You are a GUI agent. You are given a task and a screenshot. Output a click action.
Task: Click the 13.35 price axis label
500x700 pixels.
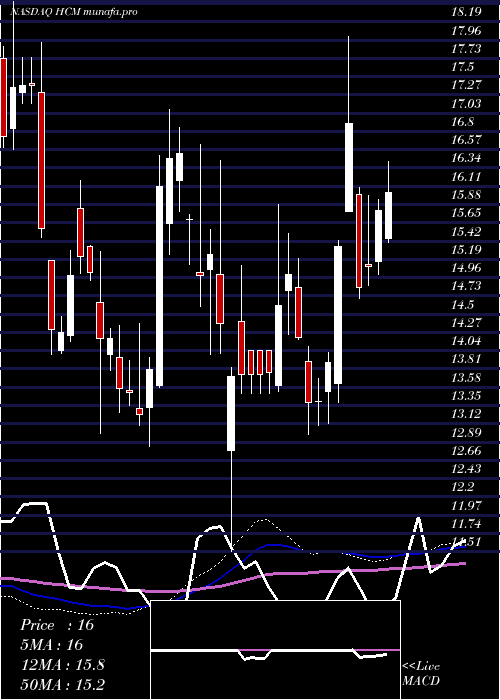[x=467, y=396]
